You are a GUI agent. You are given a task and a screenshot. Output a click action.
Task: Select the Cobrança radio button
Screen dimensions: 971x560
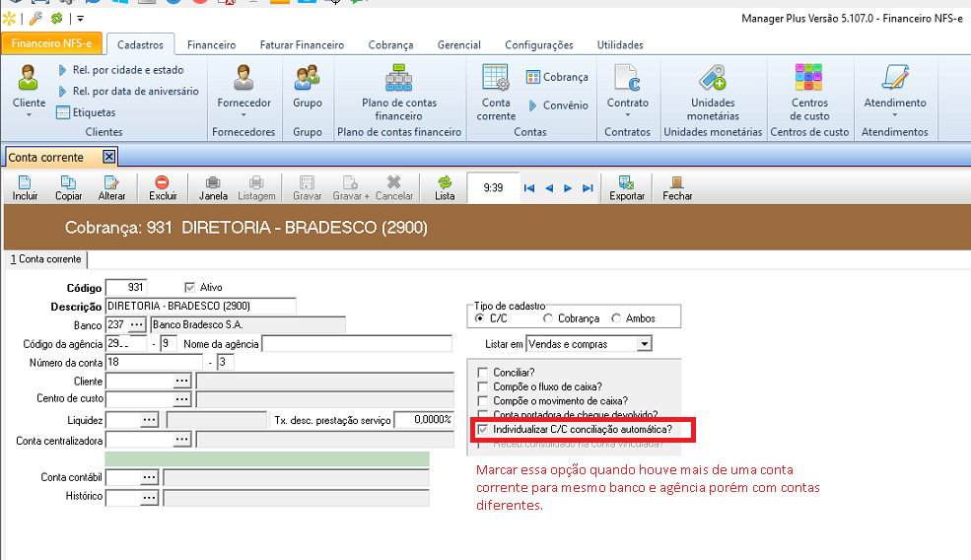[548, 318]
